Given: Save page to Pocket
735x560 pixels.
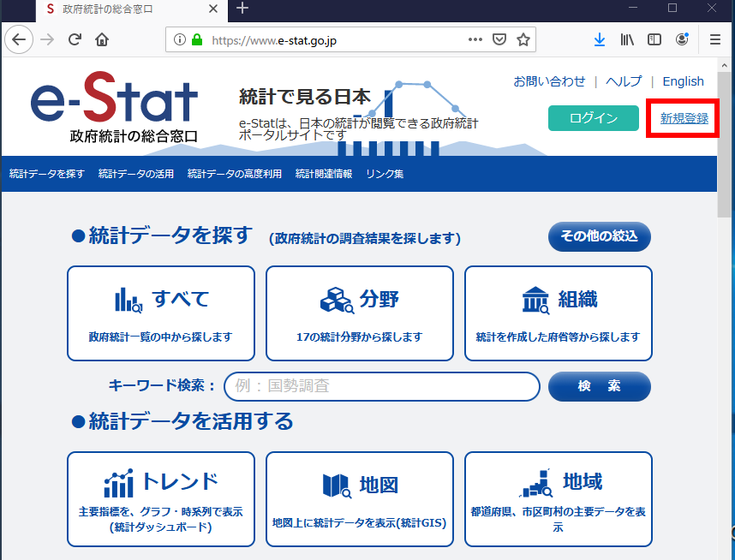Looking at the screenshot, I should 499,40.
